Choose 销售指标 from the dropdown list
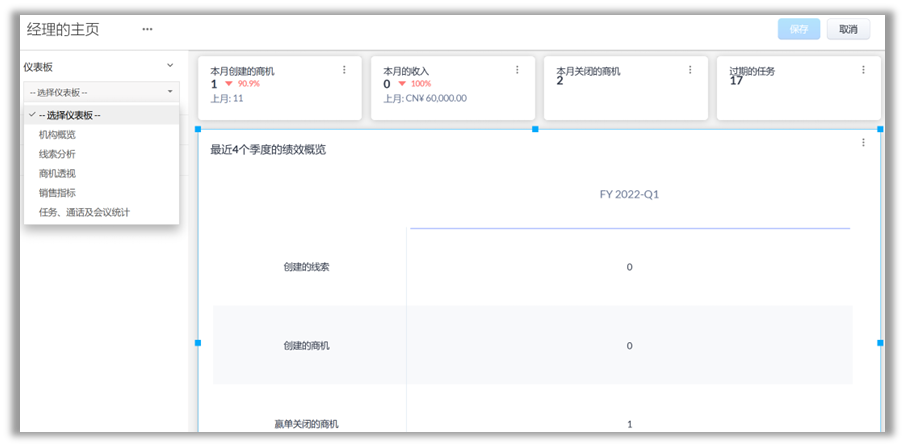Image resolution: width=905 pixels, height=447 pixels. tap(57, 192)
